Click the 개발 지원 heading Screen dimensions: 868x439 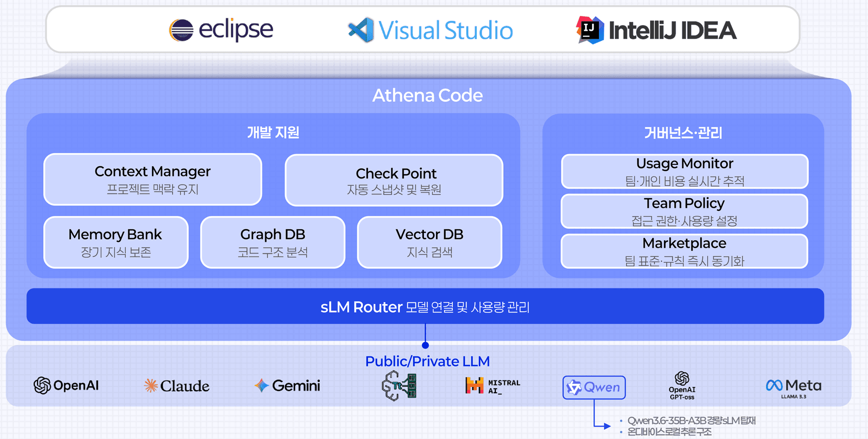point(273,133)
